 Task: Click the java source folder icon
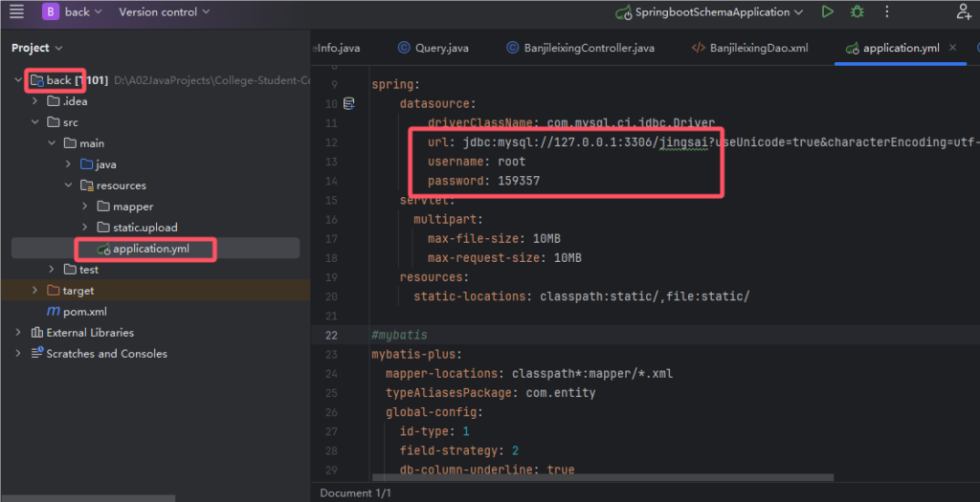[x=87, y=164]
